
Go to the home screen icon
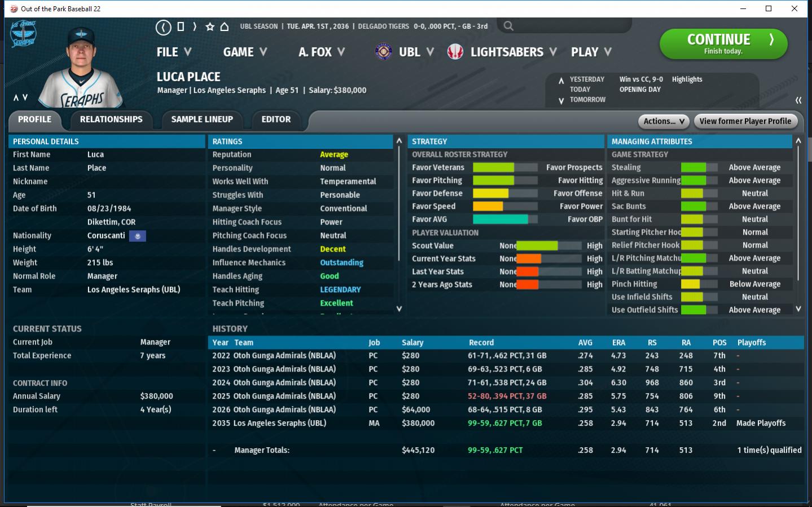(224, 27)
